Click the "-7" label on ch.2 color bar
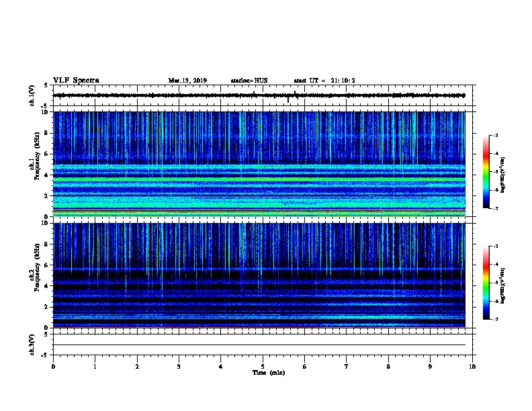 [x=495, y=320]
